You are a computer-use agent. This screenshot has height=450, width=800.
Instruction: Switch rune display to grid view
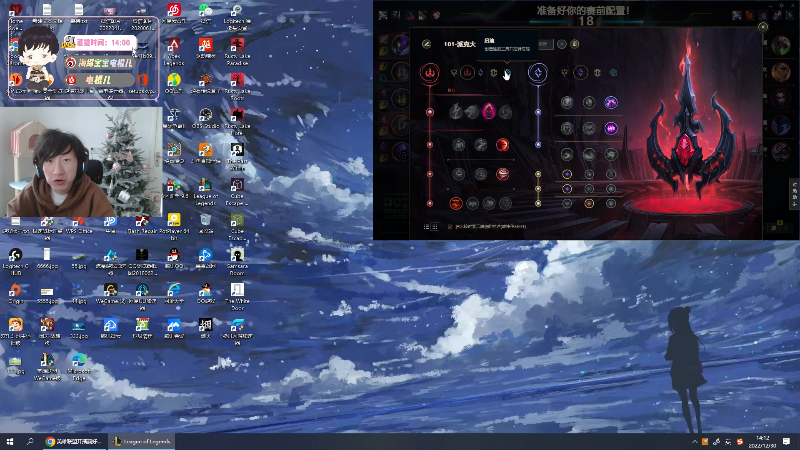point(435,227)
